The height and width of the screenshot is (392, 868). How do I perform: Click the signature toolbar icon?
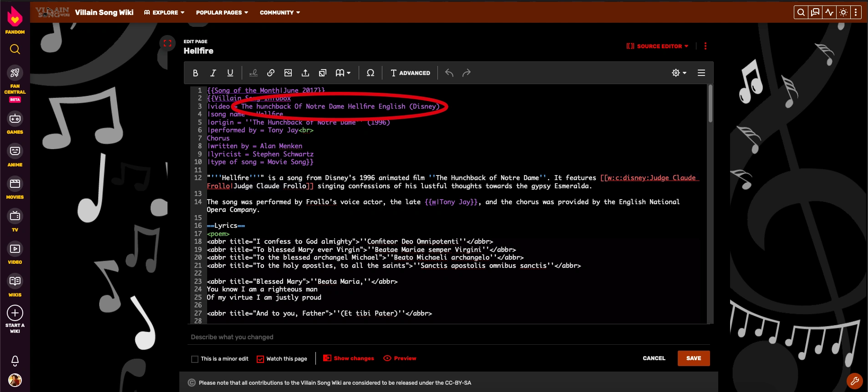(254, 73)
